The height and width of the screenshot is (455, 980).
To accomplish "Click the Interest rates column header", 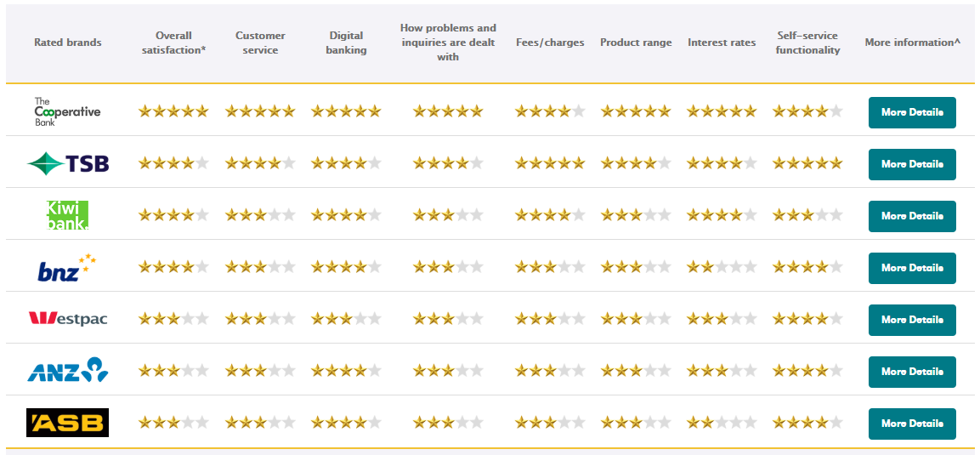I will click(722, 43).
